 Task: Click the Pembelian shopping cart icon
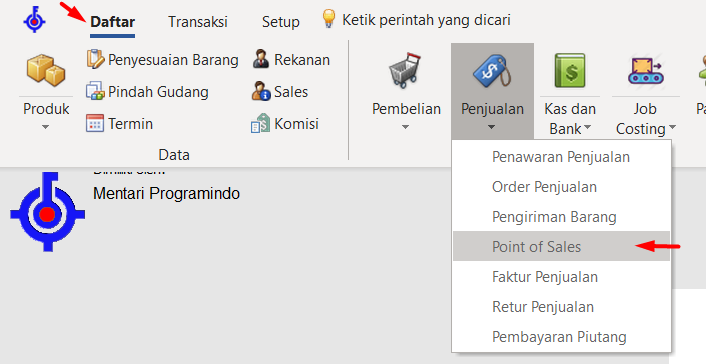(405, 70)
